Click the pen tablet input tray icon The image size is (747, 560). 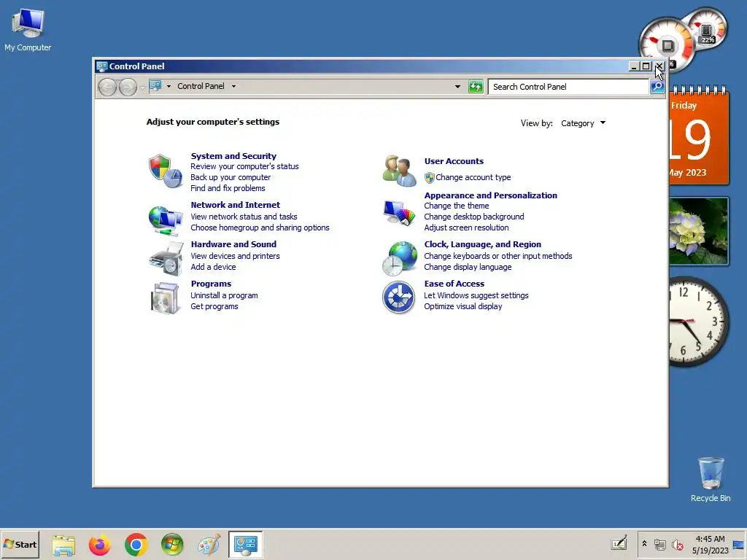point(619,542)
